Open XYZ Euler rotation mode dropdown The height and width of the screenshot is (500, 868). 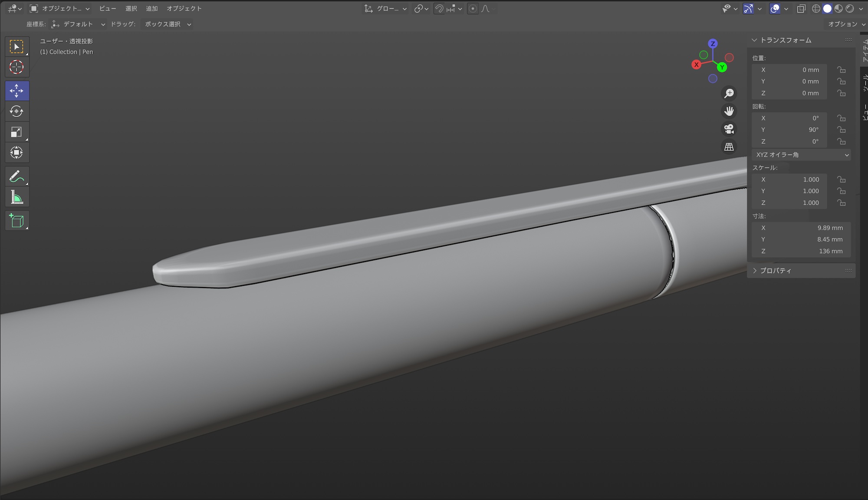tap(801, 155)
